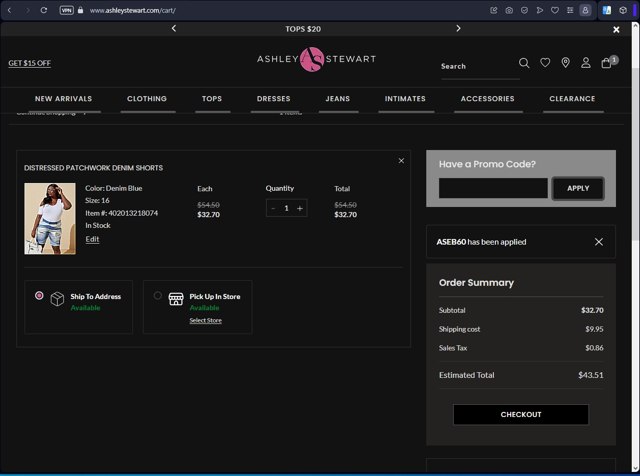The image size is (640, 476).
Task: Reload the page with refresh icon
Action: 44,10
